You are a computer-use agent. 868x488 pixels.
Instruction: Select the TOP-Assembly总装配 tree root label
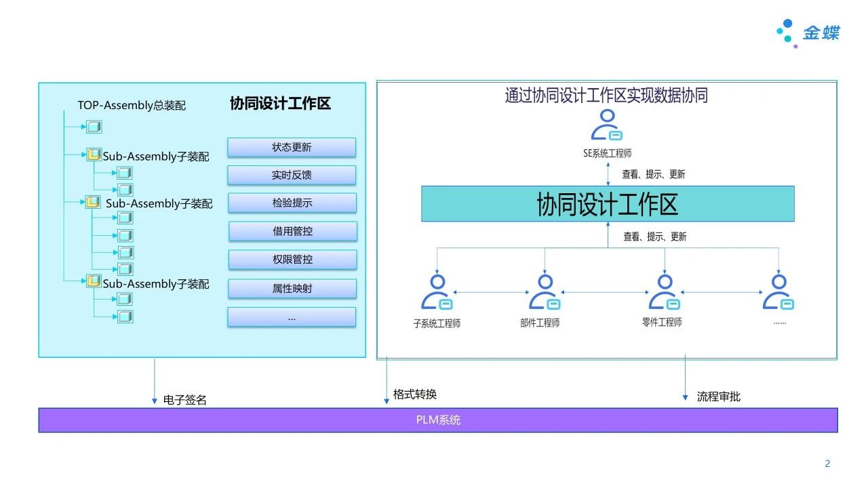[132, 106]
